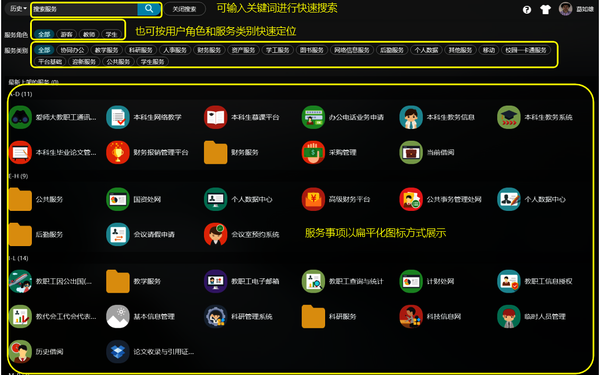This screenshot has height=375, width=600.
Task: Open 本科生慕课平台 book icon
Action: pos(216,117)
